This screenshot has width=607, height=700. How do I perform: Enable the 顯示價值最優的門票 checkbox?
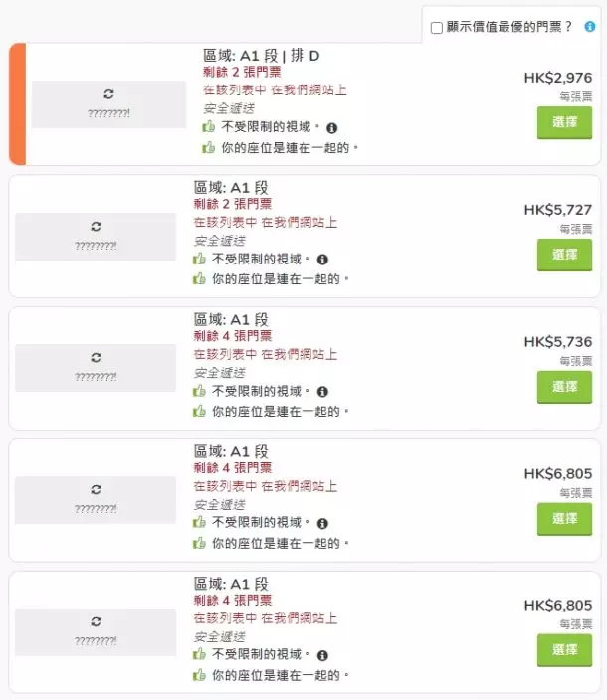[437, 28]
